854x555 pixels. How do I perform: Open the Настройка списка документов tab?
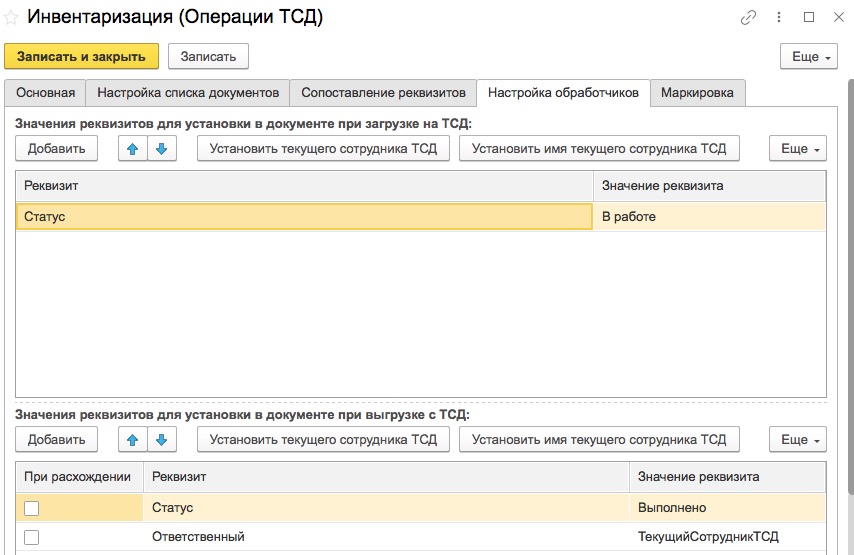coord(188,93)
